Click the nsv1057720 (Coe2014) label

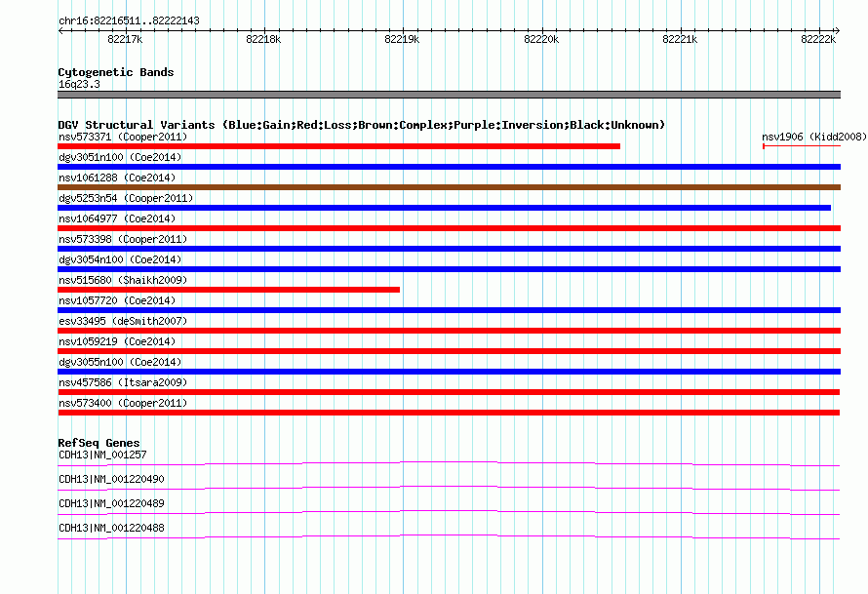(117, 300)
